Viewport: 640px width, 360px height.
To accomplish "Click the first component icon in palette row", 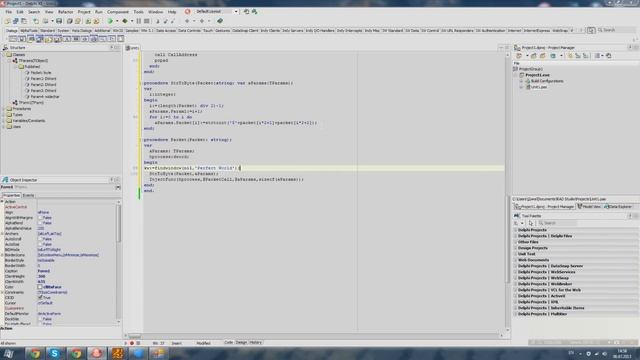I will click(x=13, y=39).
